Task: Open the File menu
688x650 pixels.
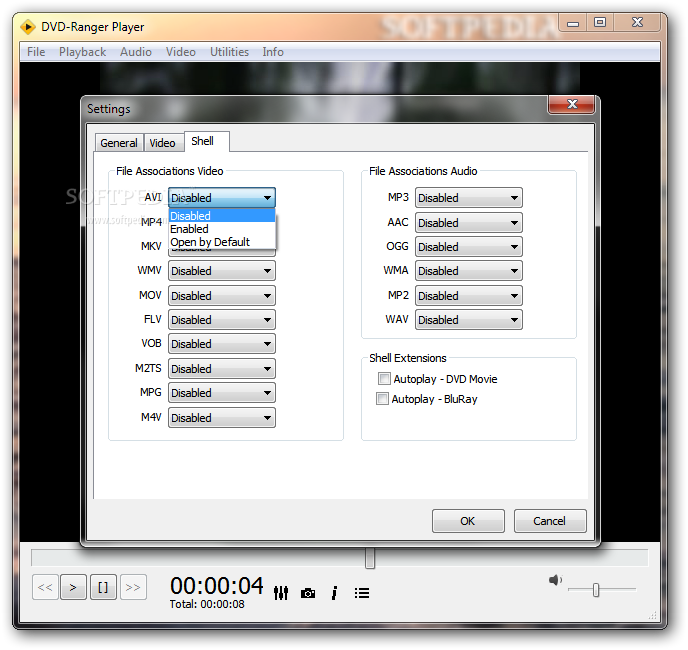Action: pyautogui.click(x=36, y=52)
